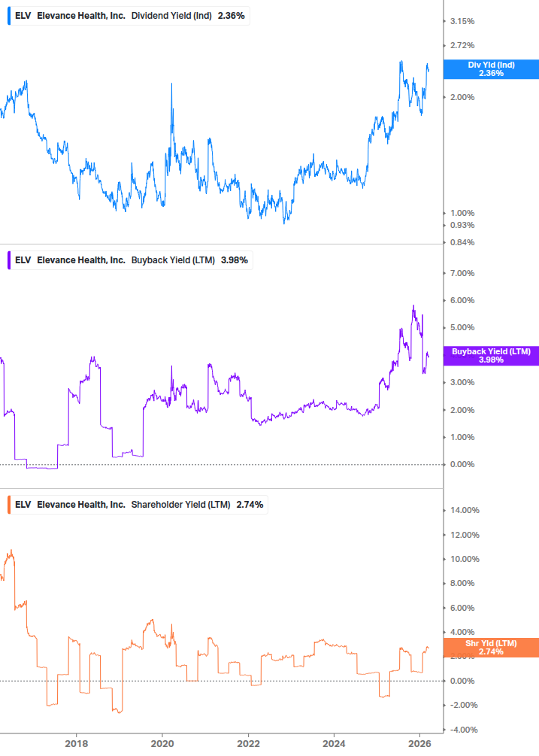Click the 0.00% label in the Buyback Yield pane
This screenshot has height=756, width=539.
pos(462,464)
